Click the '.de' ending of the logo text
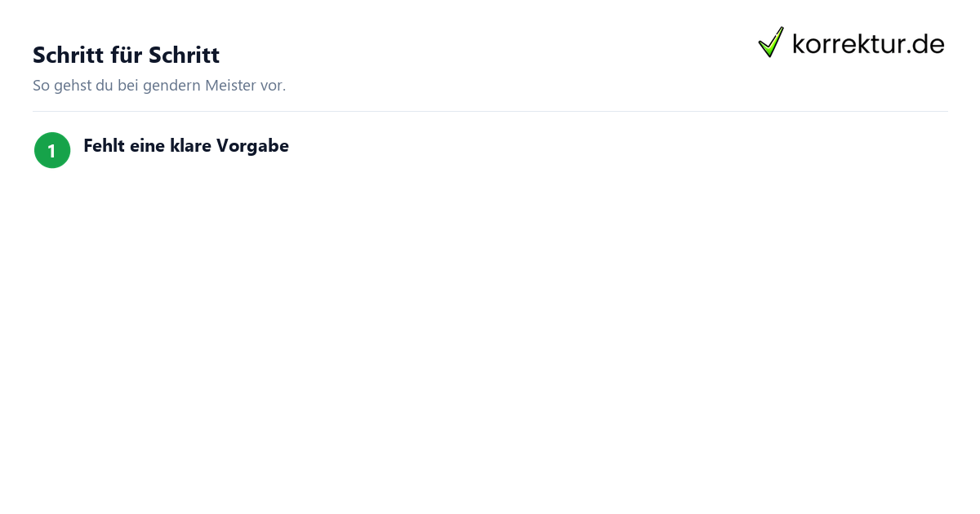 [926, 43]
